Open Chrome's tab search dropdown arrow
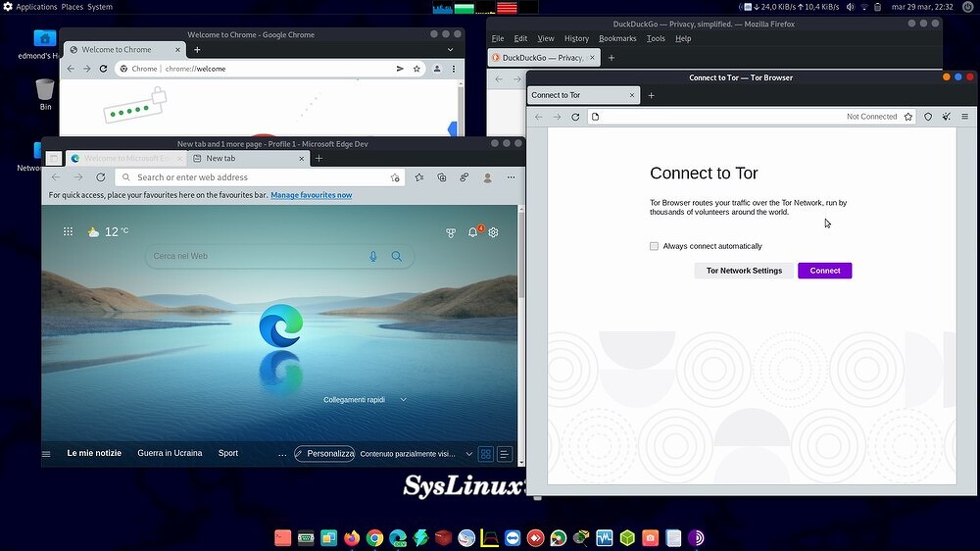The image size is (980, 551). click(450, 49)
